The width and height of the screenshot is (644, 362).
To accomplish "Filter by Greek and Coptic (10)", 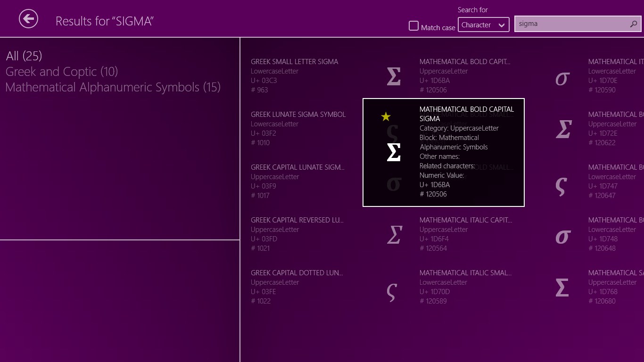I will coord(62,72).
